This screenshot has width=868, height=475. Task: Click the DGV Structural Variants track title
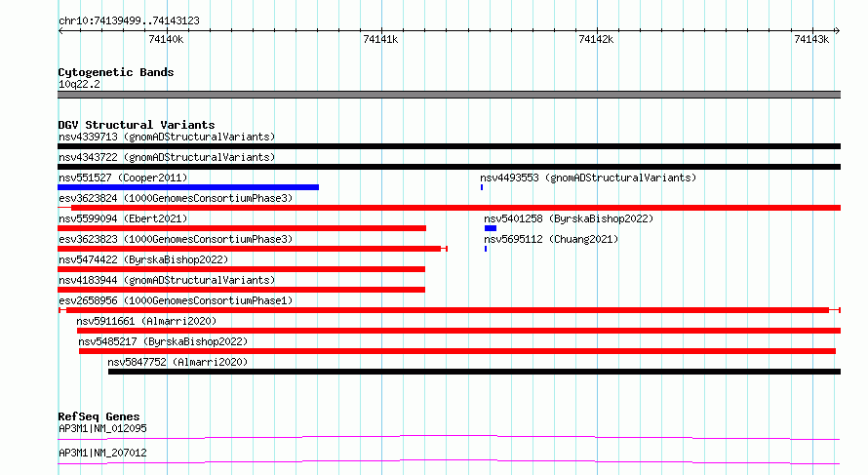click(137, 125)
